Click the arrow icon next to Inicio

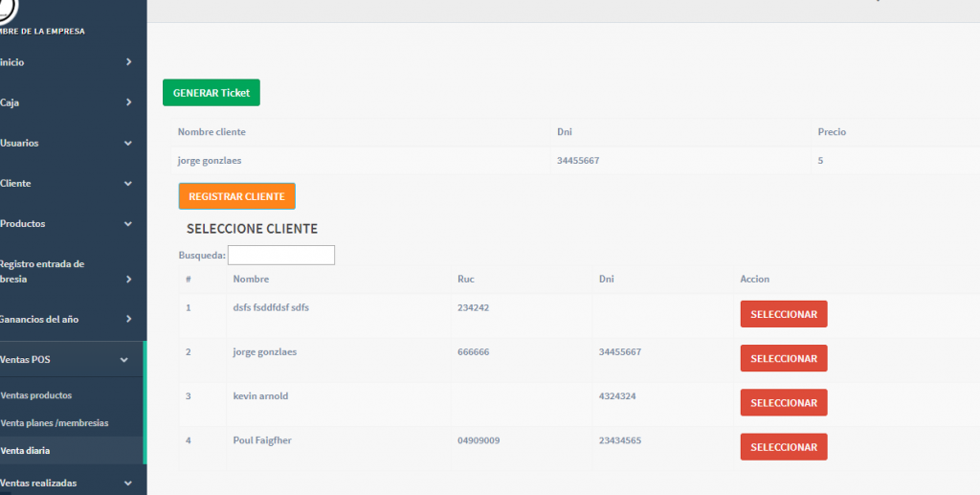(128, 62)
